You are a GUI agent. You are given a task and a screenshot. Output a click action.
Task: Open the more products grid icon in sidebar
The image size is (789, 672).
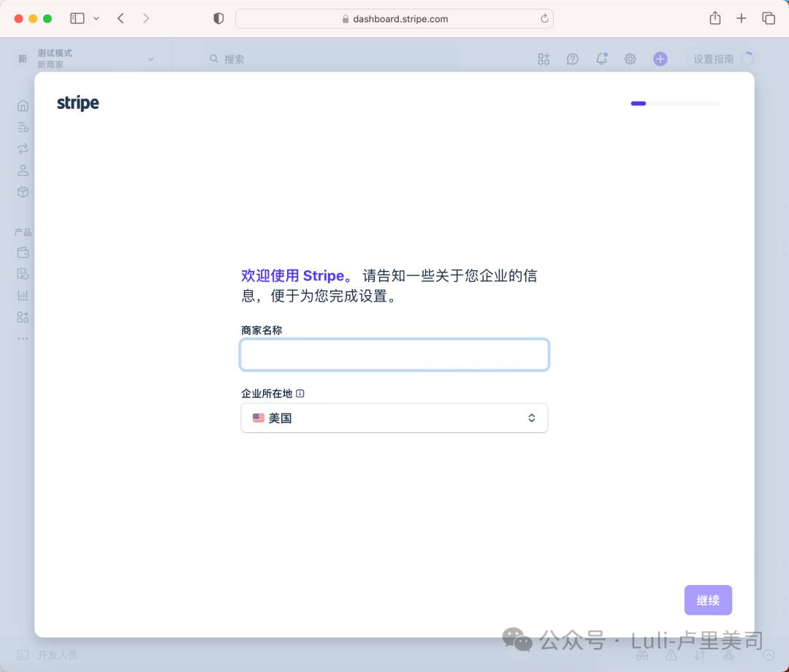(23, 317)
